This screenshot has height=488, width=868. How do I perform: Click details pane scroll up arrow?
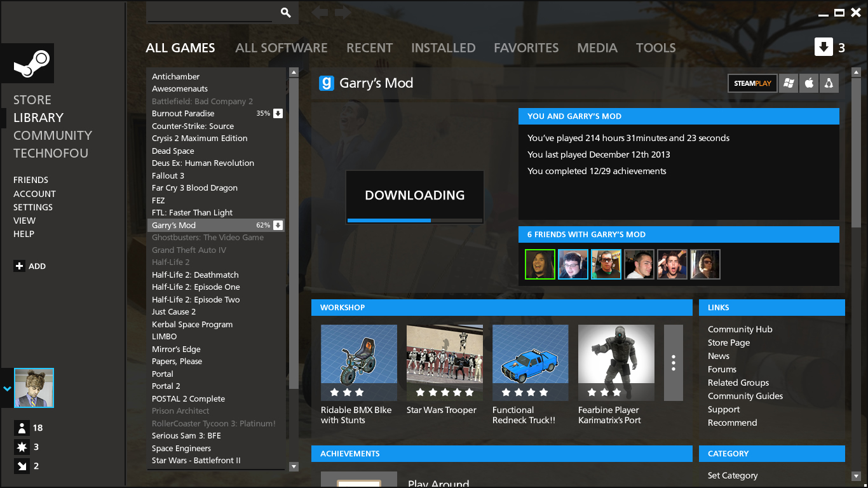click(x=856, y=72)
